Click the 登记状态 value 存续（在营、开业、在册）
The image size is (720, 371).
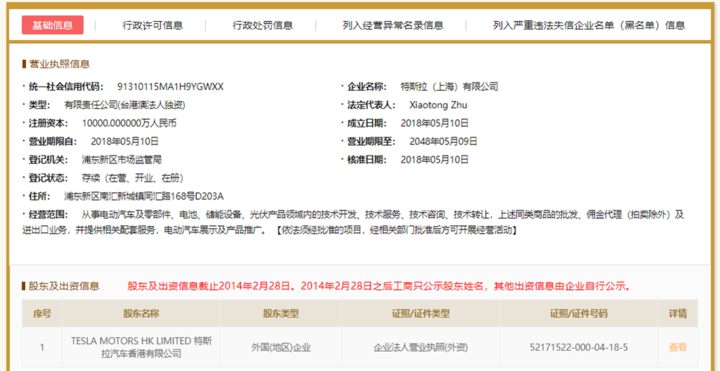(x=133, y=178)
